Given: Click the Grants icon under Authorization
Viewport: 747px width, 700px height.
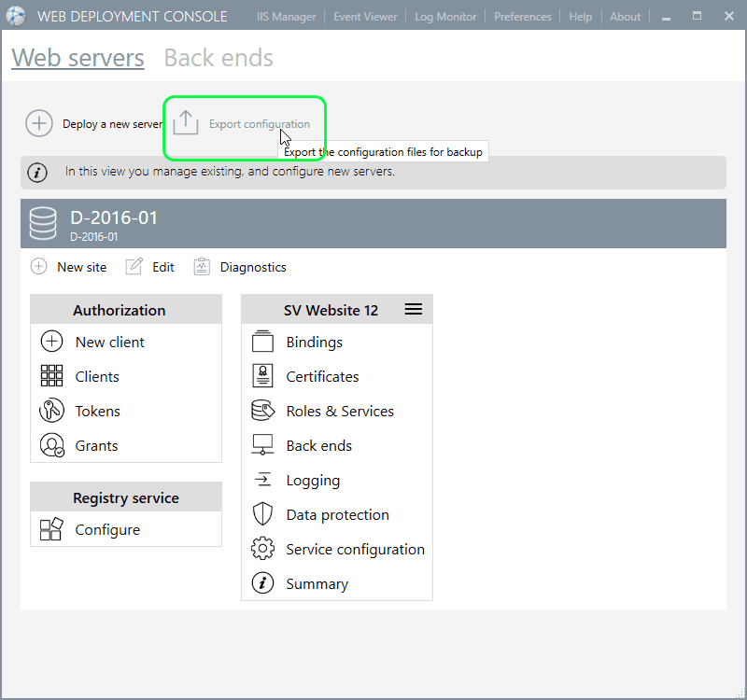Looking at the screenshot, I should tap(51, 446).
